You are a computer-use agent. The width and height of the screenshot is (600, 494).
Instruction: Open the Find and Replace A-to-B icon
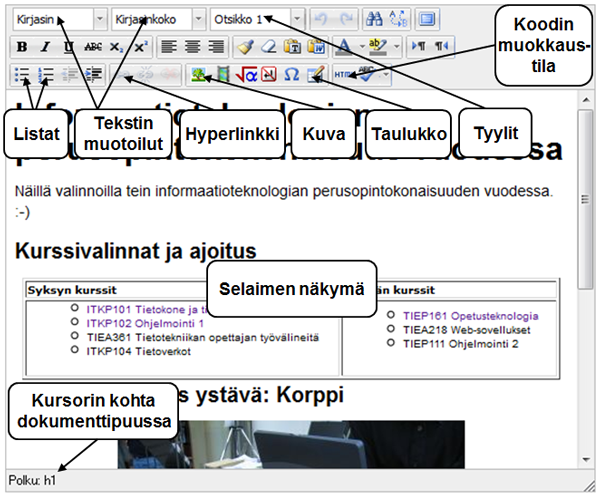coord(398,19)
